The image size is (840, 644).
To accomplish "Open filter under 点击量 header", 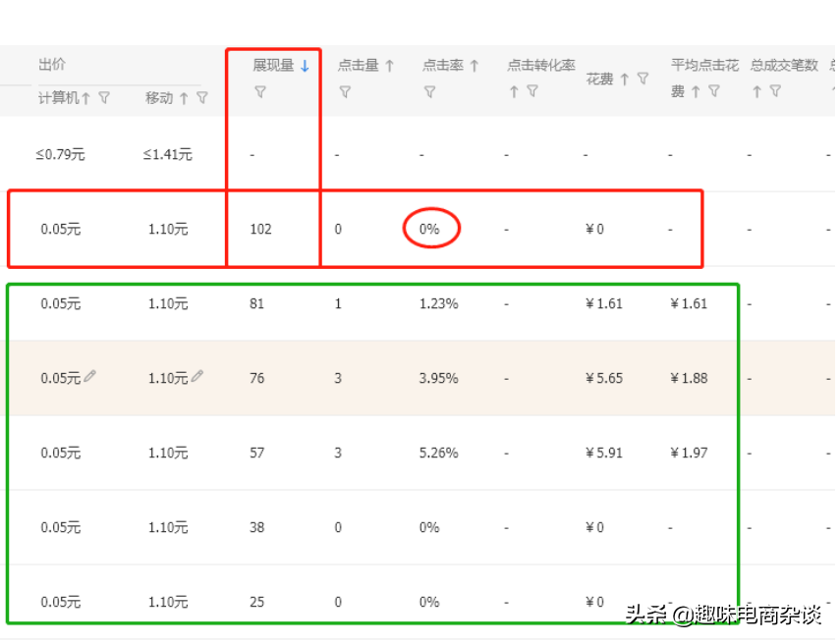I will coord(345,92).
